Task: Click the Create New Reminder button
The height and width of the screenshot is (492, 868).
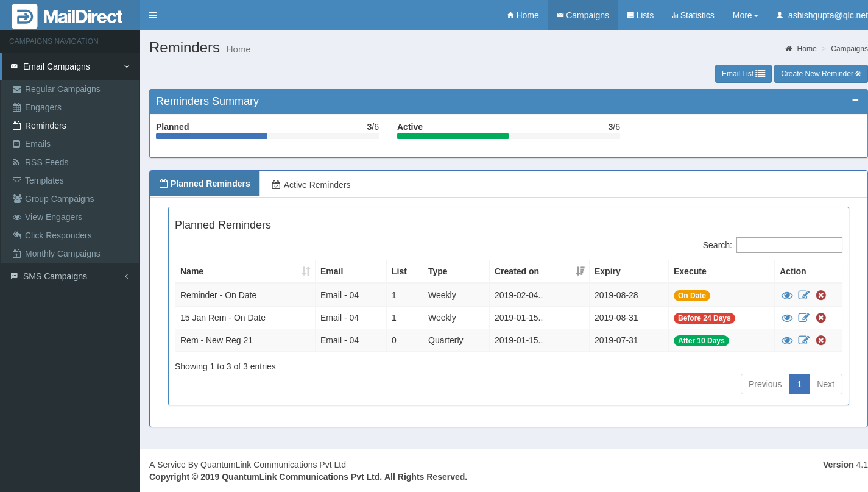Action: tap(820, 74)
